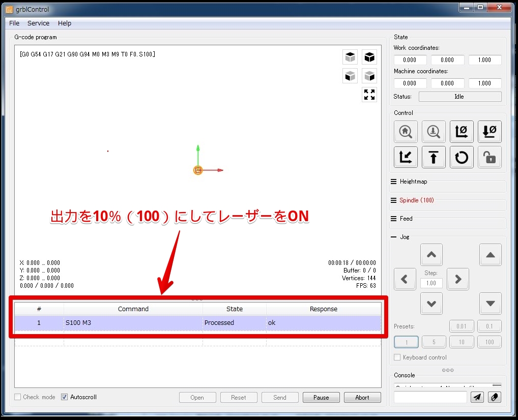Click the Abort button
Image resolution: width=518 pixels, height=420 pixels.
pyautogui.click(x=362, y=398)
